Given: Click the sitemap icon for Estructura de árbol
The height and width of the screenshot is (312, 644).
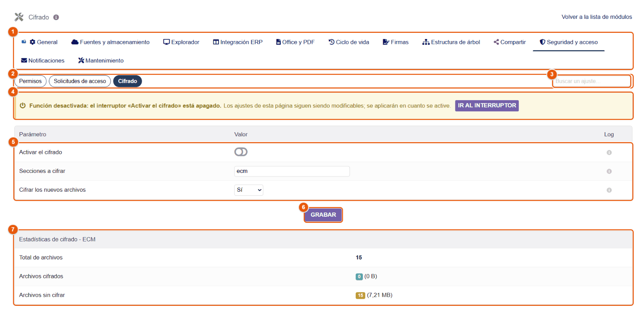Looking at the screenshot, I should 426,42.
